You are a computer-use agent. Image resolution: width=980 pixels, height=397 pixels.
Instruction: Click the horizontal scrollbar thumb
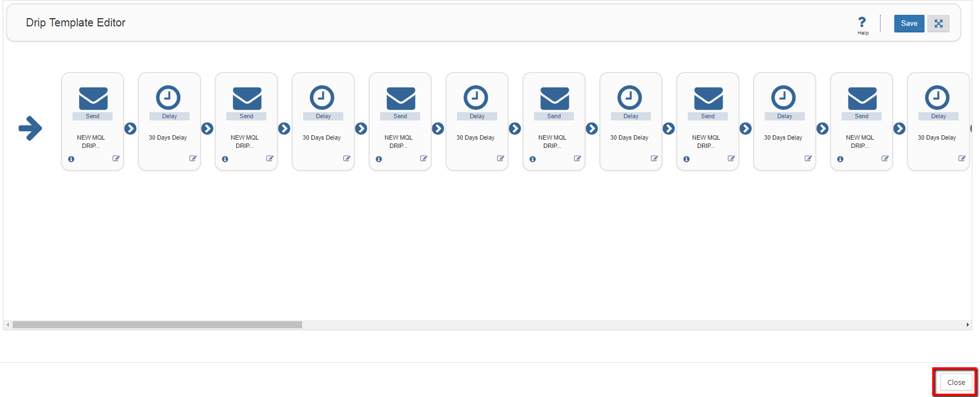pyautogui.click(x=157, y=324)
